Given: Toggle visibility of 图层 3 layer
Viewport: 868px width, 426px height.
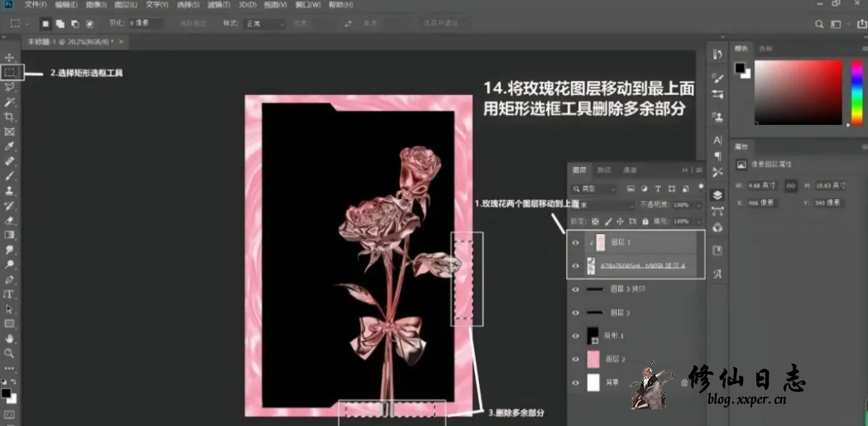Looking at the screenshot, I should pos(576,314).
